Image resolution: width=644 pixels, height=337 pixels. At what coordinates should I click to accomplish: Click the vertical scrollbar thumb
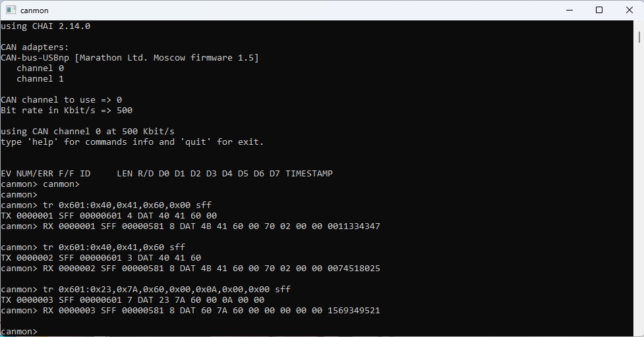pos(639,37)
